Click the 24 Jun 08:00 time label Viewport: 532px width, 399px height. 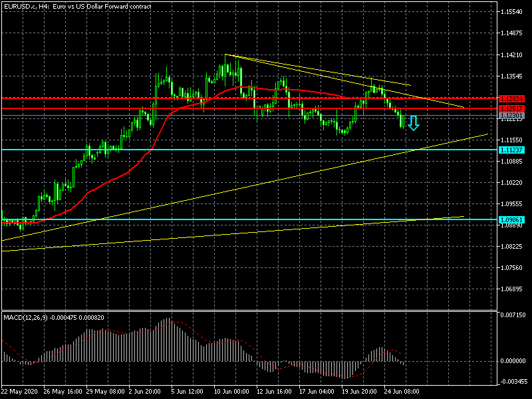tap(402, 392)
